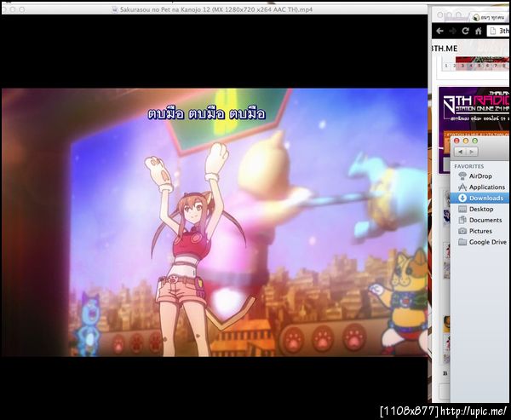Open the browser home page
Image resolution: width=511 pixels, height=420 pixels.
[478, 31]
